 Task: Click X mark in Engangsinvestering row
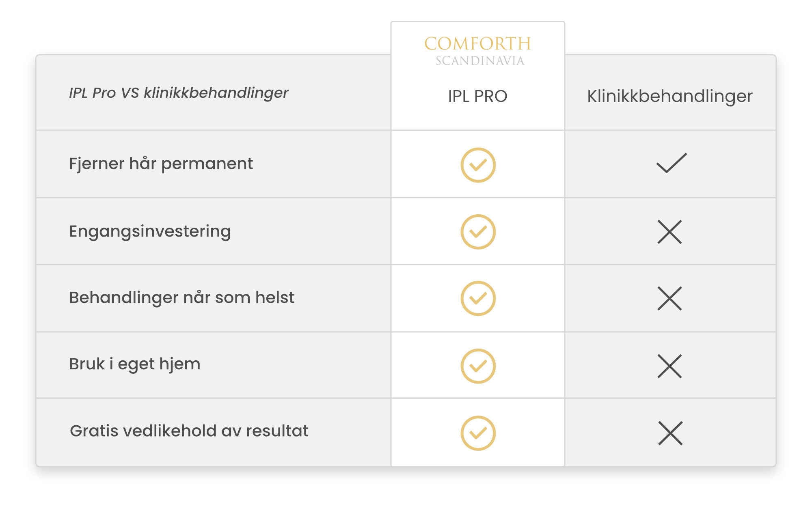pos(669,232)
